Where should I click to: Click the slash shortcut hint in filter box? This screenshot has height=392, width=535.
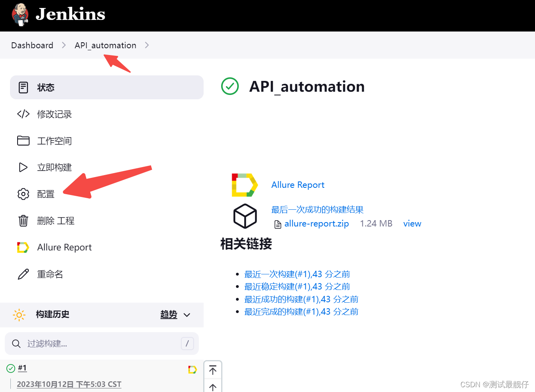(187, 343)
